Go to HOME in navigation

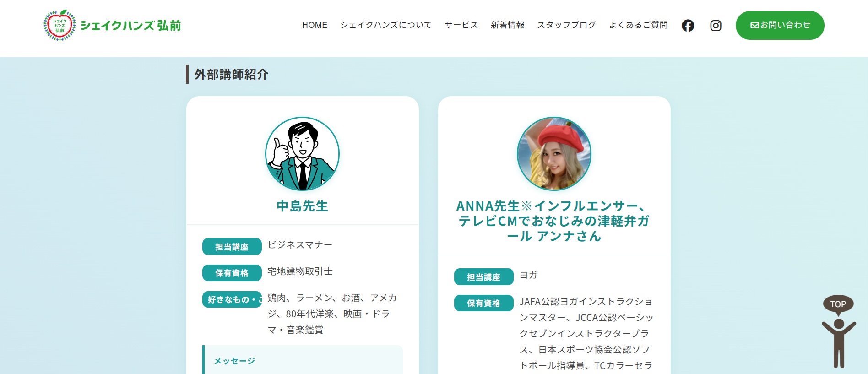coord(315,25)
